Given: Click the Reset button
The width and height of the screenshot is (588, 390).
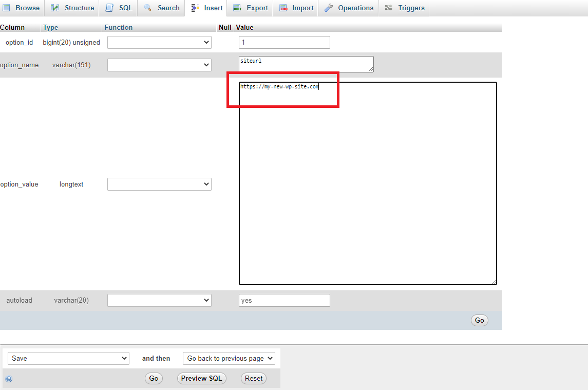Looking at the screenshot, I should point(254,378).
